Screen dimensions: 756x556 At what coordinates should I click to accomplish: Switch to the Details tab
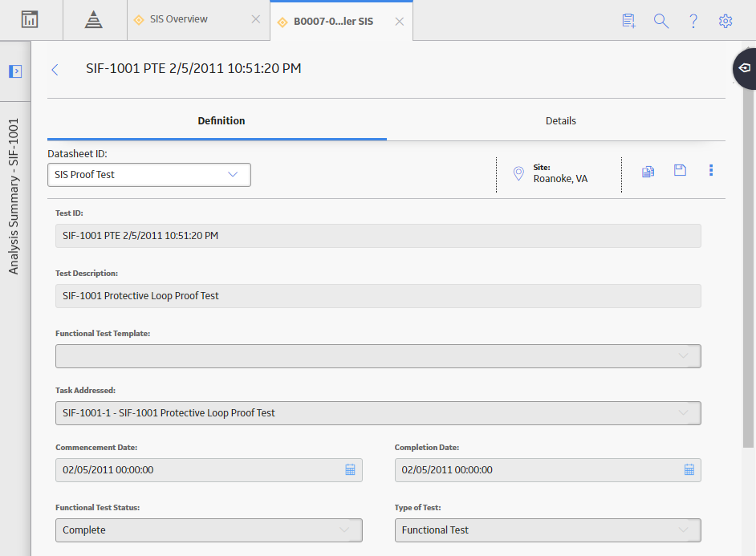pyautogui.click(x=560, y=121)
